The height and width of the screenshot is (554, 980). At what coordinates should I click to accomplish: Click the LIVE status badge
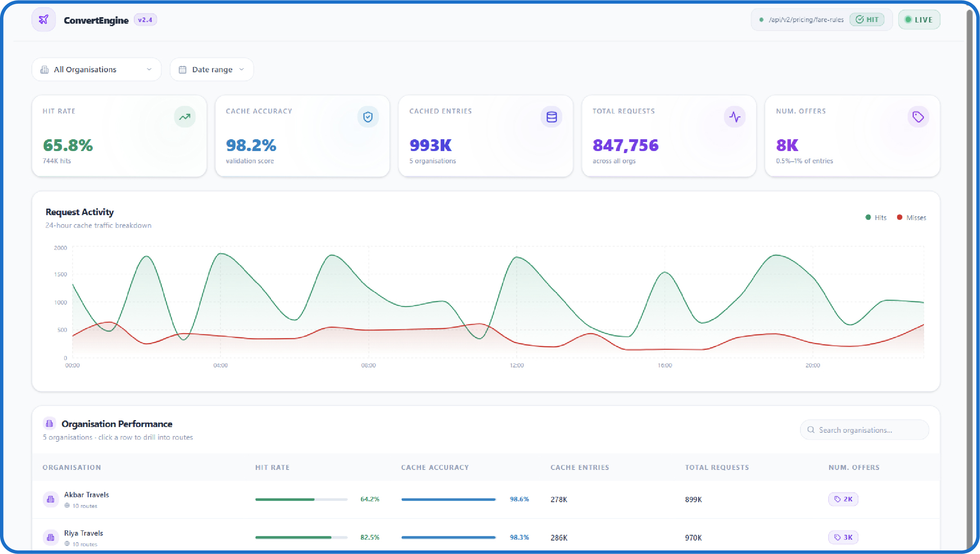pos(919,20)
